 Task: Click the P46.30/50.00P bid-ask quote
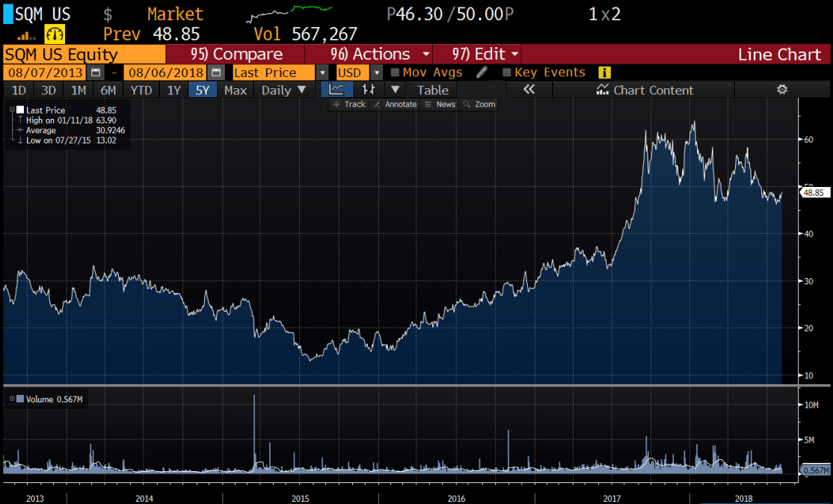450,14
